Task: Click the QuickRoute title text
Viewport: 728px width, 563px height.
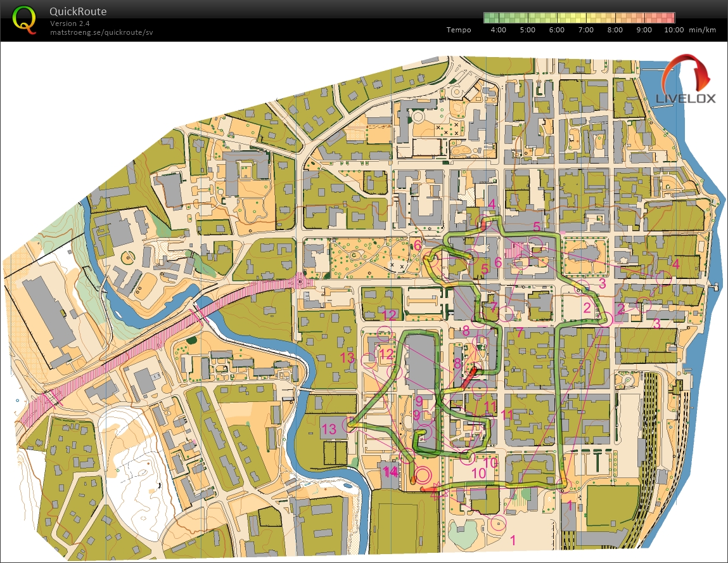Action: 78,11
